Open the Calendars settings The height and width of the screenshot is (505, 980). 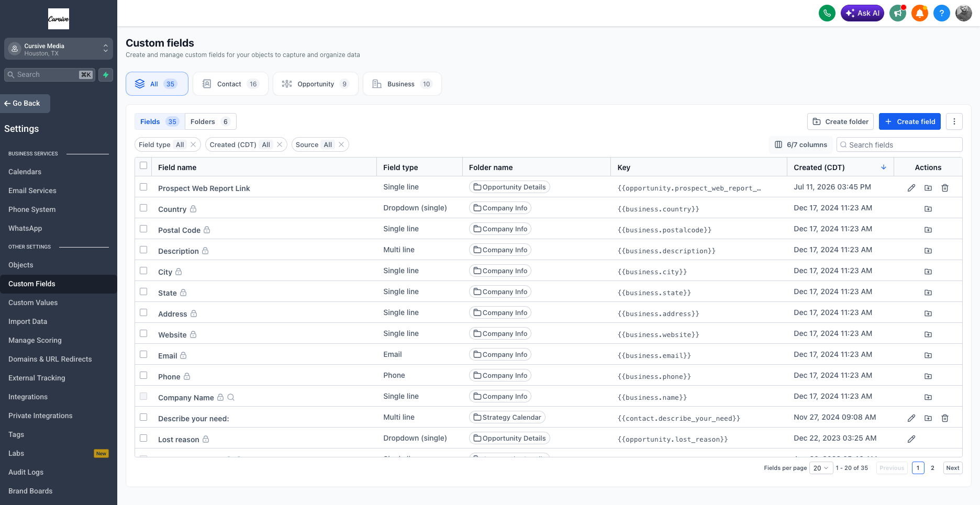pyautogui.click(x=25, y=172)
